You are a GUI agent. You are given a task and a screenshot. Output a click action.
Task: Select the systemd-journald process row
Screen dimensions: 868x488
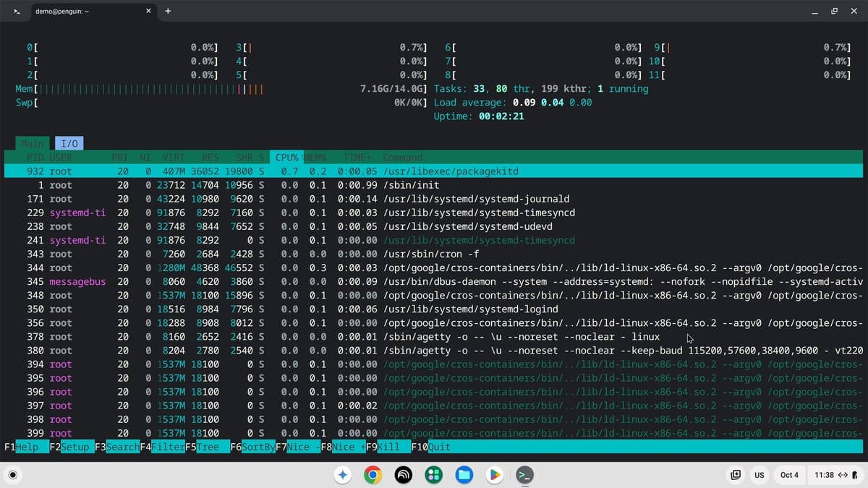point(434,199)
